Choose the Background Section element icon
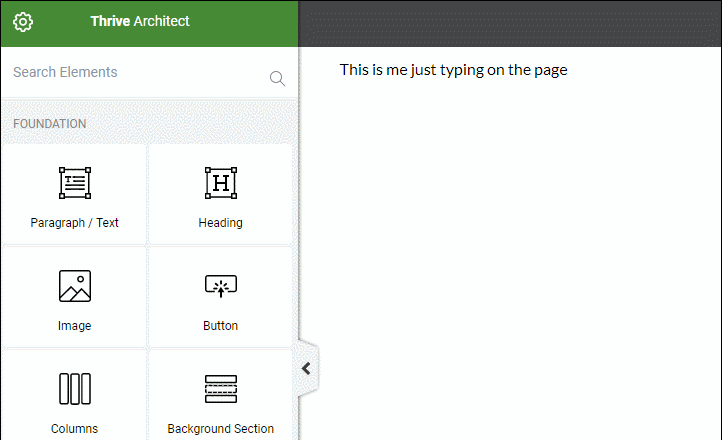The height and width of the screenshot is (440, 722). [x=220, y=389]
